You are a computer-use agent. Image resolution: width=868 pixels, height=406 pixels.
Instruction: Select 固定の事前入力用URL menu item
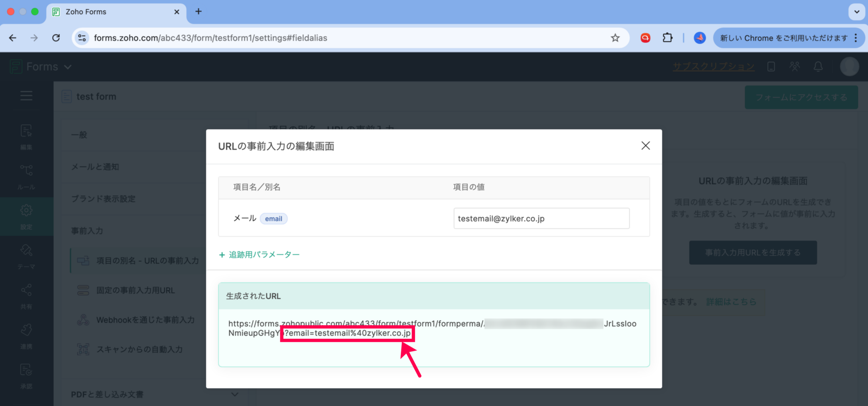coord(136,290)
